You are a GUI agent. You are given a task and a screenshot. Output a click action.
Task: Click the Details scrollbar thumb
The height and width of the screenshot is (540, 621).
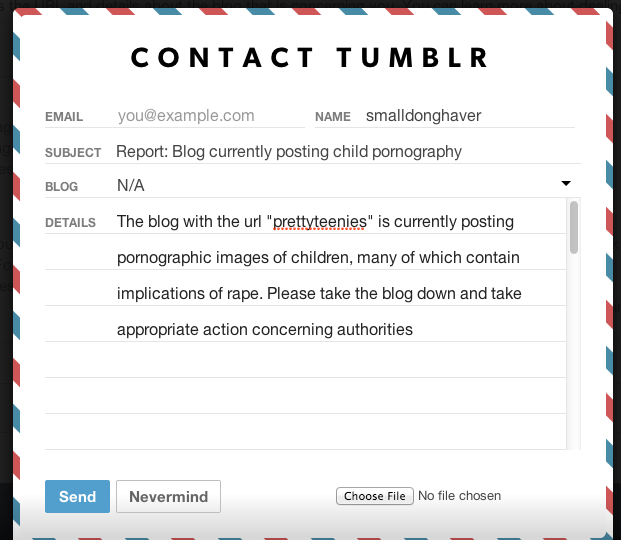(x=574, y=228)
